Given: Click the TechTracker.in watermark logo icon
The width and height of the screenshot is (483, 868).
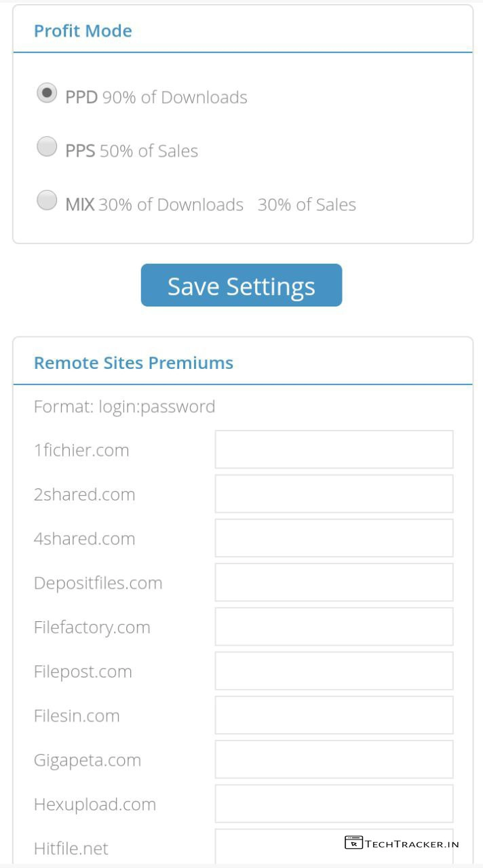Looking at the screenshot, I should [x=353, y=843].
